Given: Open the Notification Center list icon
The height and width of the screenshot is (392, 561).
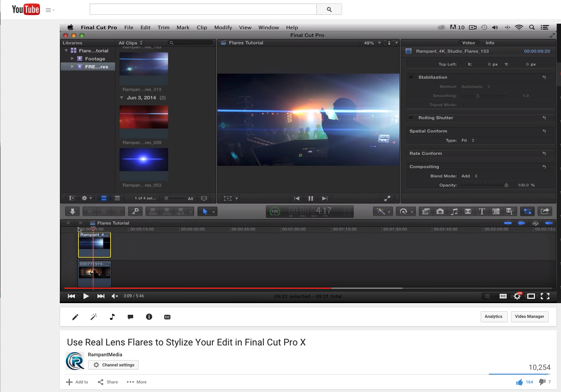Looking at the screenshot, I should 545,28.
